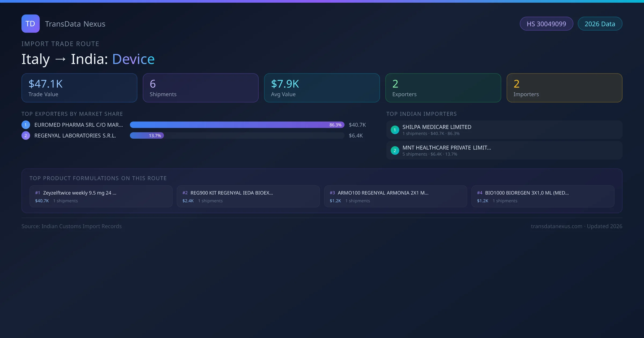Viewport: 644px width, 338px height.
Task: Click the EUROMED PHARMA SRL exporter name
Action: point(78,125)
